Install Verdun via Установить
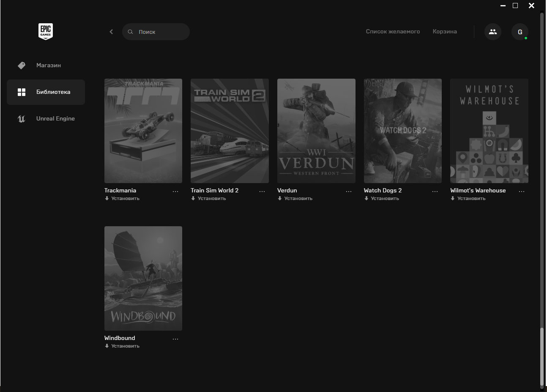Viewport: 547px width, 392px height. pyautogui.click(x=295, y=198)
